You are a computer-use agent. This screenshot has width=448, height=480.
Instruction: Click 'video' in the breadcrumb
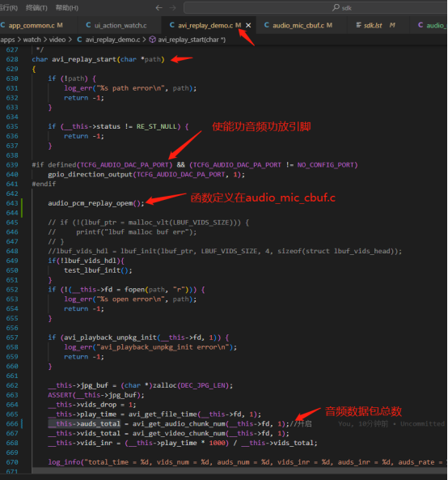[57, 40]
